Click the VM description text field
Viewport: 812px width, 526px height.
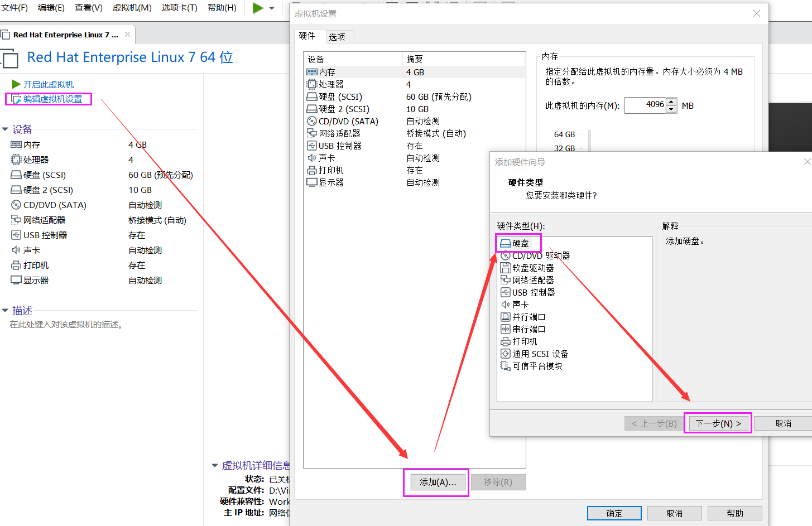(x=66, y=325)
